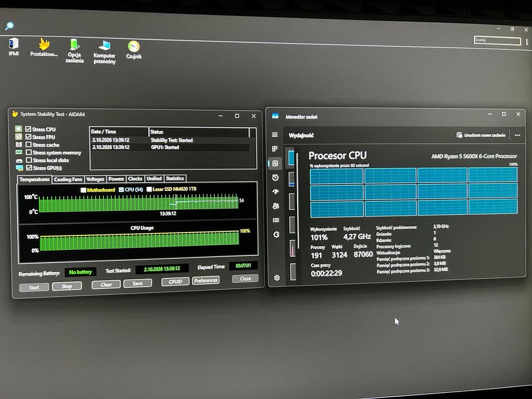Viewport: 532px width, 399px height.
Task: Click the icon beside Uruchom nowe zadanie
Action: [459, 135]
